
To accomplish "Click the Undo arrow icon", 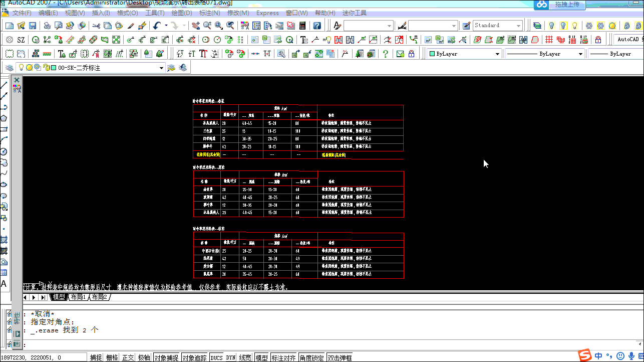I will pos(157,26).
